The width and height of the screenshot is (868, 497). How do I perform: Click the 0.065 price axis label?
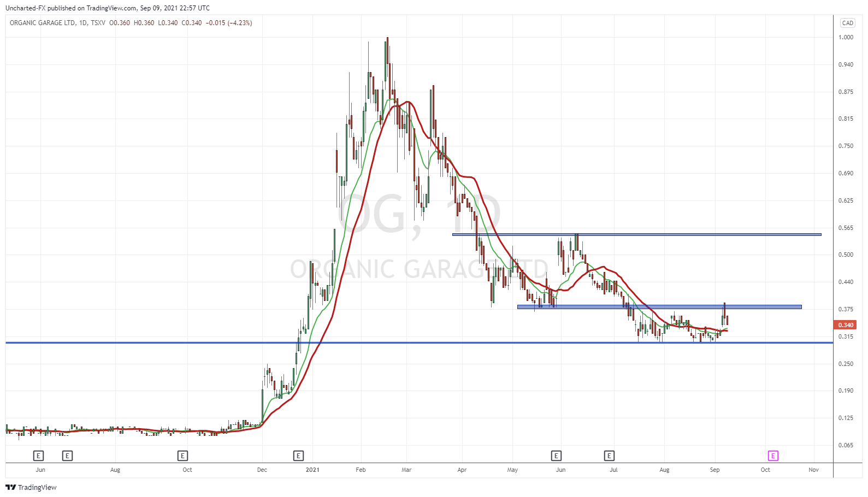click(x=846, y=445)
